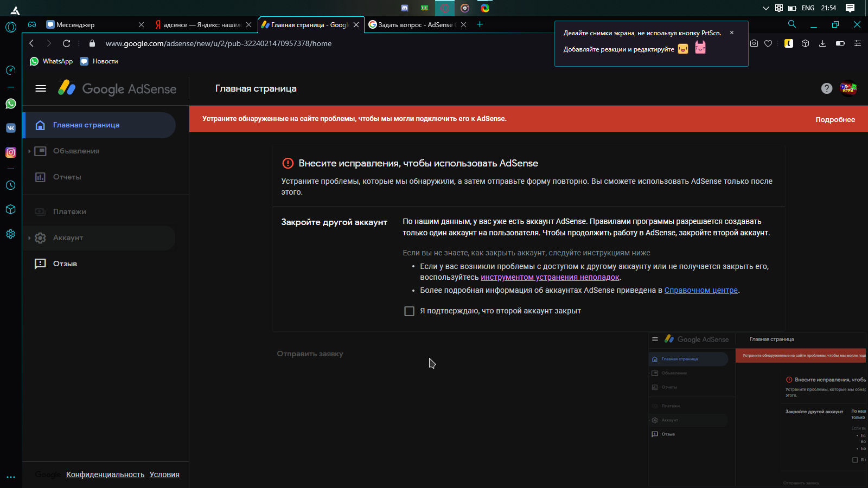Click the yellow L extension icon
The width and height of the screenshot is (868, 488).
point(789,43)
